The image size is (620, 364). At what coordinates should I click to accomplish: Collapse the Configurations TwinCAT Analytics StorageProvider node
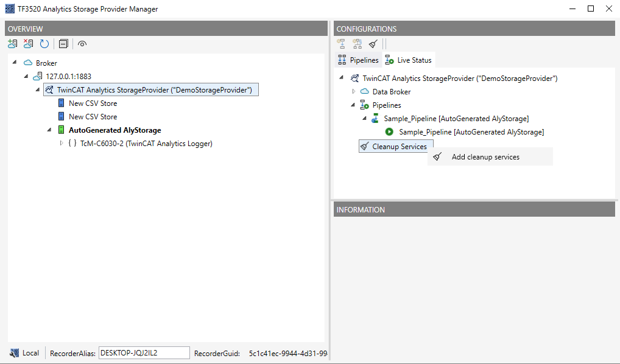pyautogui.click(x=342, y=78)
